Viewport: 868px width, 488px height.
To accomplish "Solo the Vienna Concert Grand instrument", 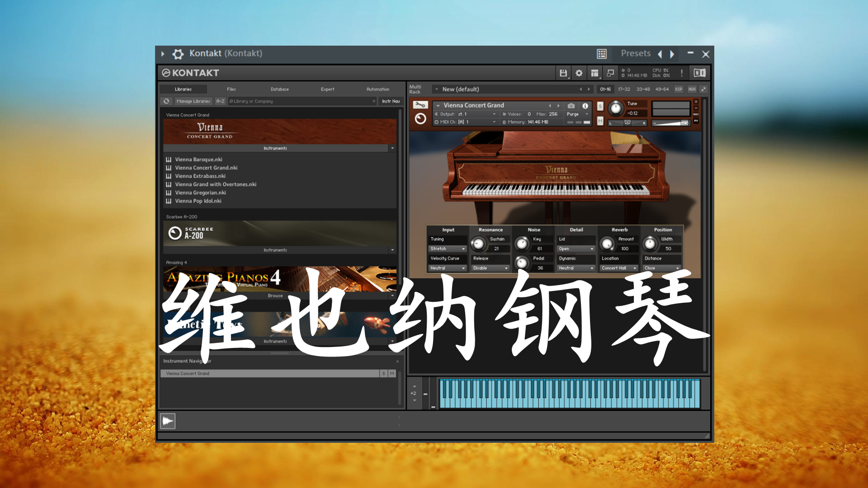I will [x=600, y=106].
